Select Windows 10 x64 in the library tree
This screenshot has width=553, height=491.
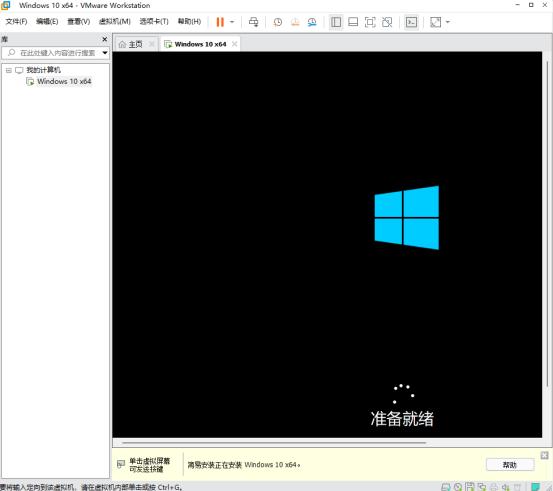pos(64,81)
